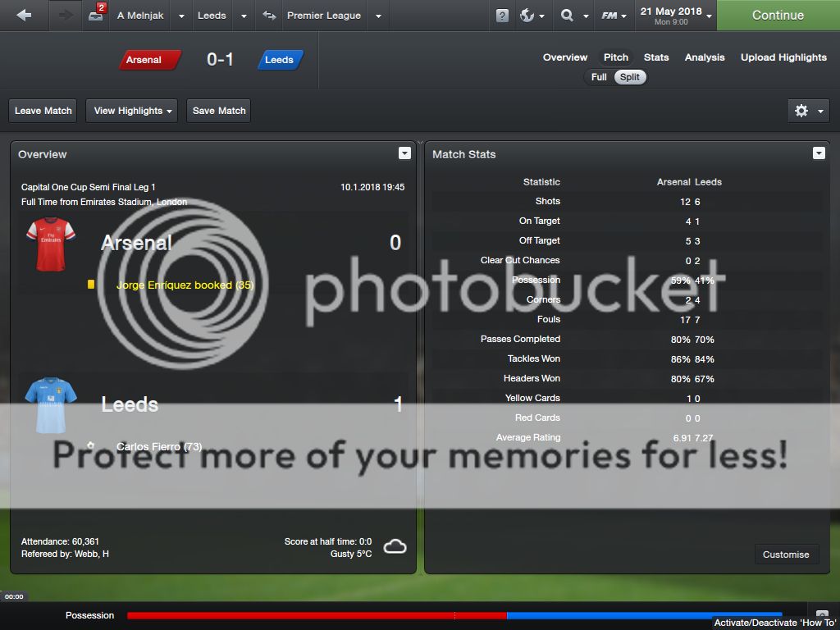Select the Full view toggle
The height and width of the screenshot is (630, 840).
pyautogui.click(x=599, y=77)
